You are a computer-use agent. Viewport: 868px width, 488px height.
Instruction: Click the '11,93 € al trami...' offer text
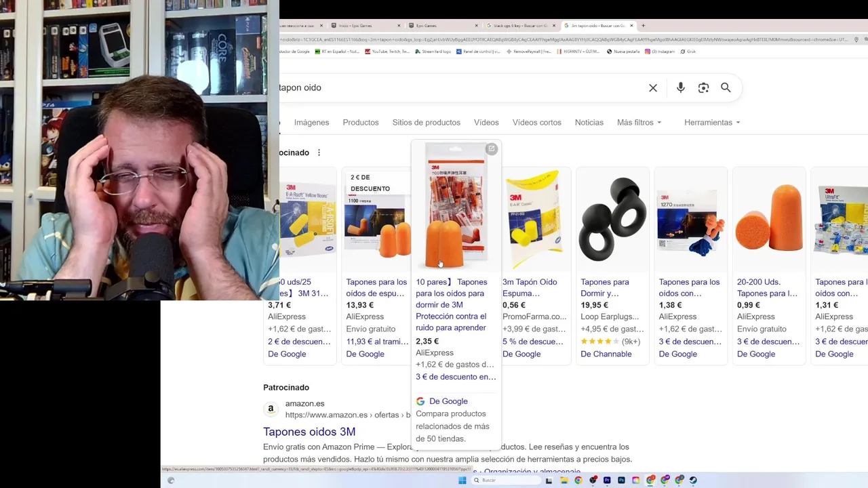click(377, 342)
